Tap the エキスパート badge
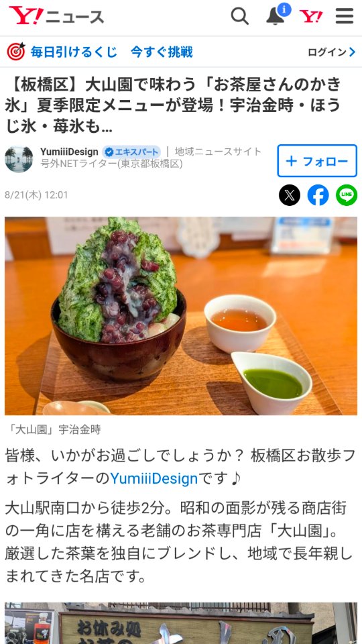362x644 pixels. pyautogui.click(x=131, y=152)
